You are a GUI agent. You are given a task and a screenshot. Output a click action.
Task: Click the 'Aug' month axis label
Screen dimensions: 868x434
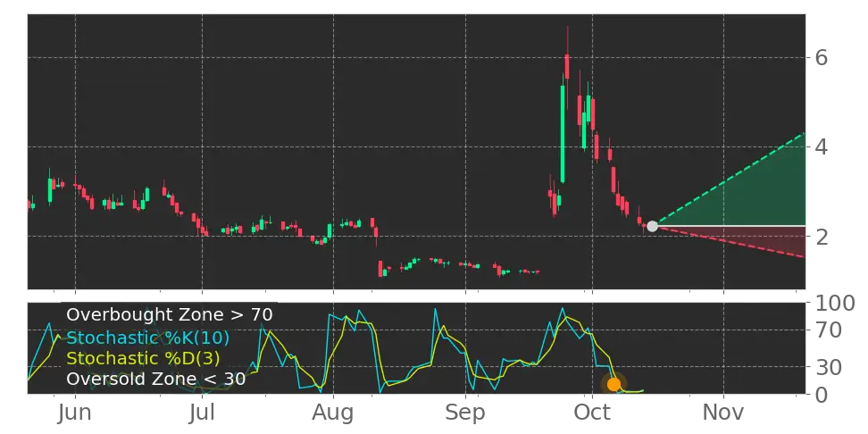click(333, 413)
